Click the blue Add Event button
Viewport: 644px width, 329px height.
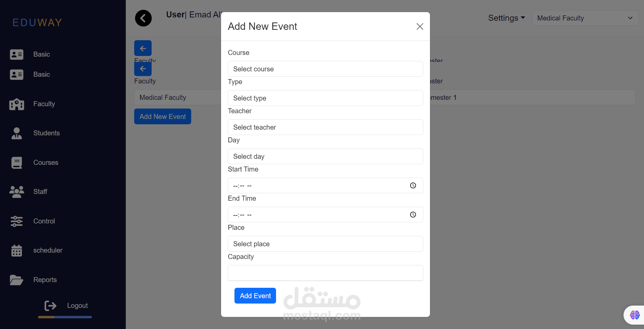[255, 296]
